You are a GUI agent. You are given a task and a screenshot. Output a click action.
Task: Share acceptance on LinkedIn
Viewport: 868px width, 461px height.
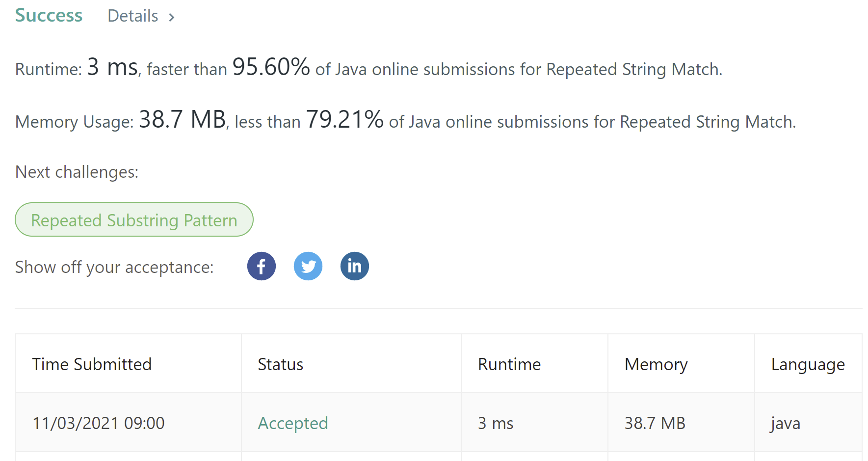(x=354, y=266)
